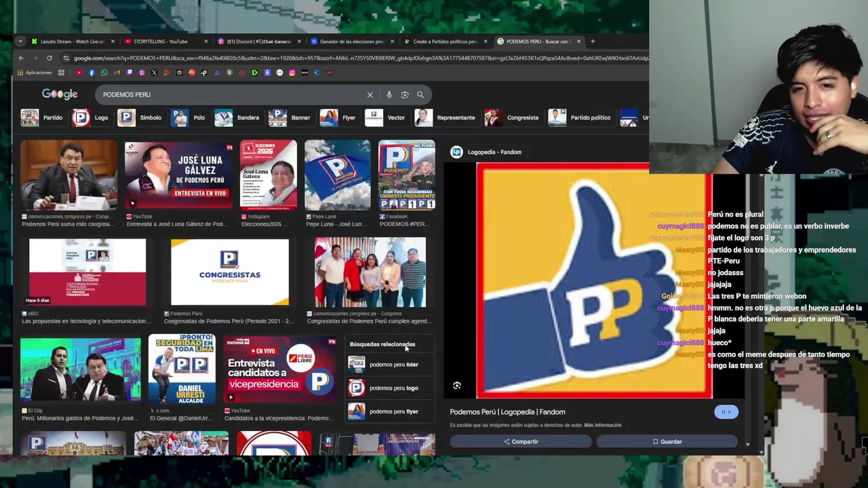Search inside image with Lens icon
868x488 pixels.
click(x=457, y=386)
